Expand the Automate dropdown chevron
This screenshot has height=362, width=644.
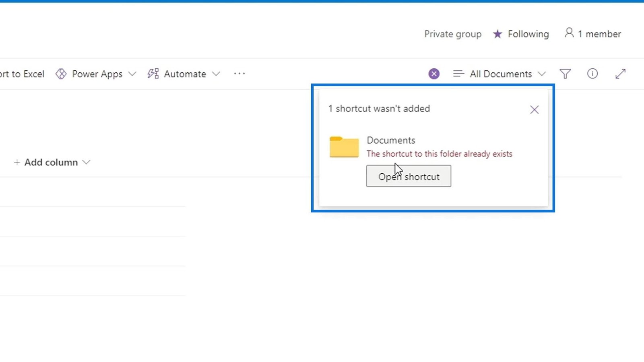click(x=216, y=74)
